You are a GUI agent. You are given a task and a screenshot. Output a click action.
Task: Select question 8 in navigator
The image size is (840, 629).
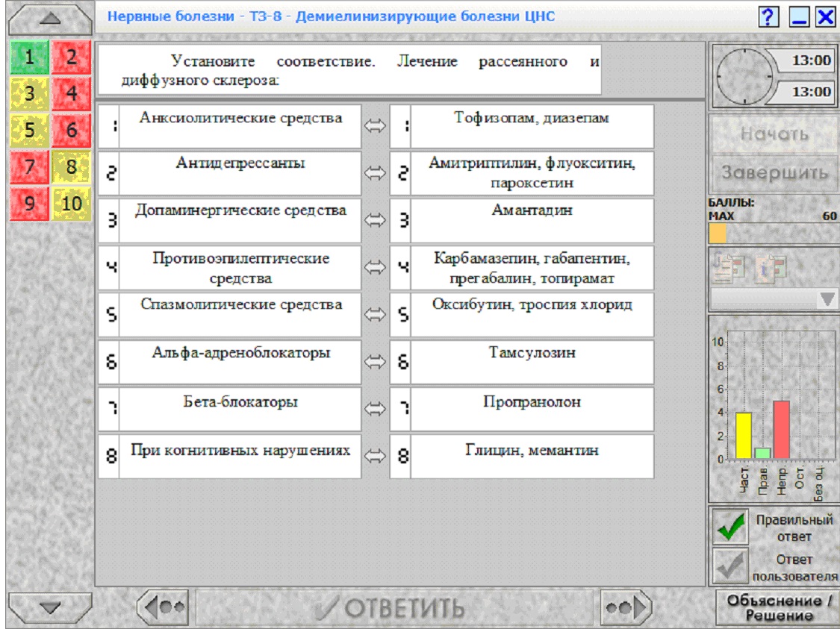click(71, 166)
